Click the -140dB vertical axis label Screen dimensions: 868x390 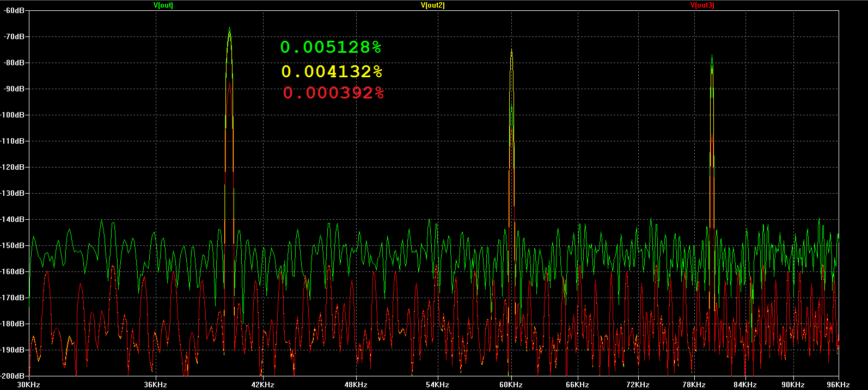pyautogui.click(x=13, y=219)
